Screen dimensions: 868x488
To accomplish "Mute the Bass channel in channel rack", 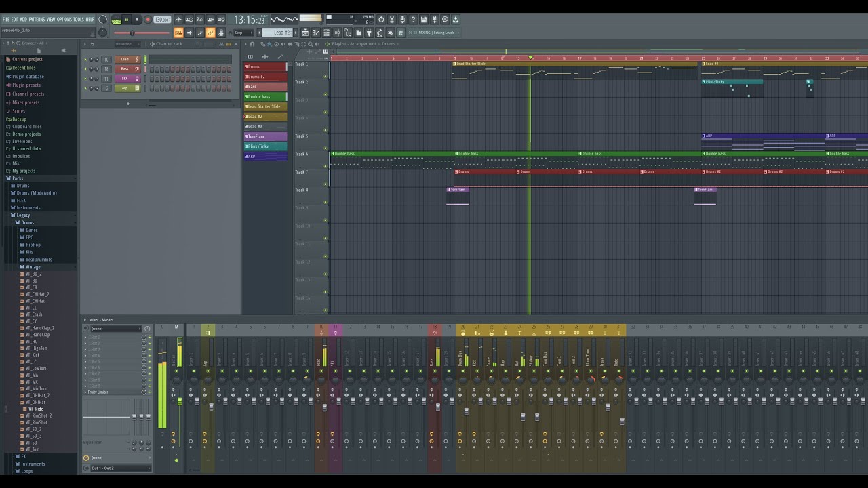I will click(85, 69).
